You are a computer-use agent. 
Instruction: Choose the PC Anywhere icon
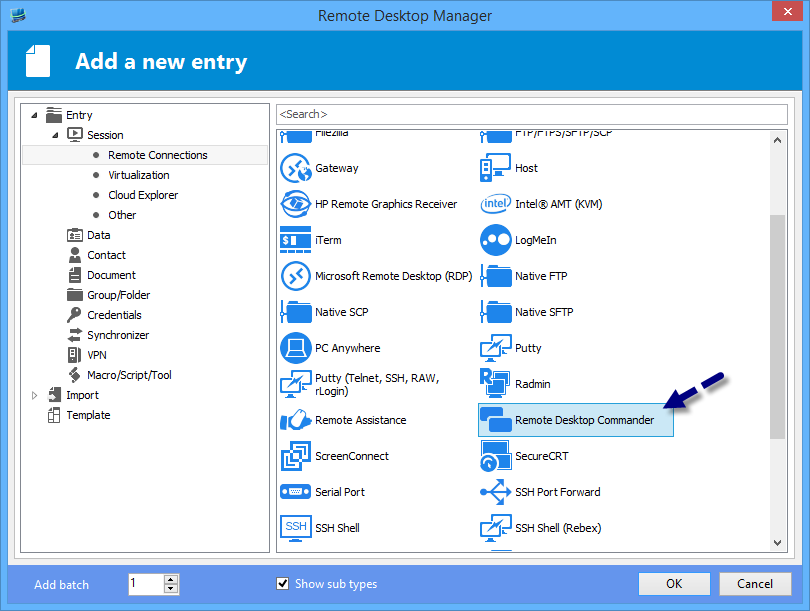[x=296, y=348]
